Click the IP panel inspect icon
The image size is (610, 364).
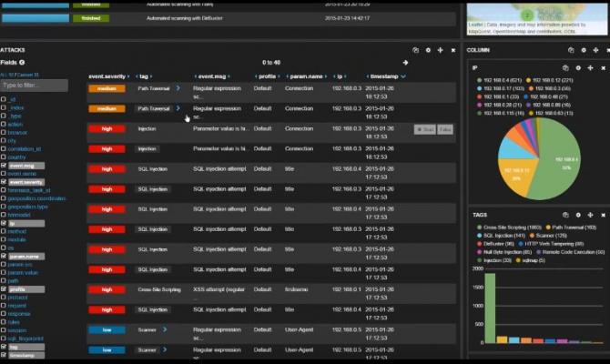point(565,68)
